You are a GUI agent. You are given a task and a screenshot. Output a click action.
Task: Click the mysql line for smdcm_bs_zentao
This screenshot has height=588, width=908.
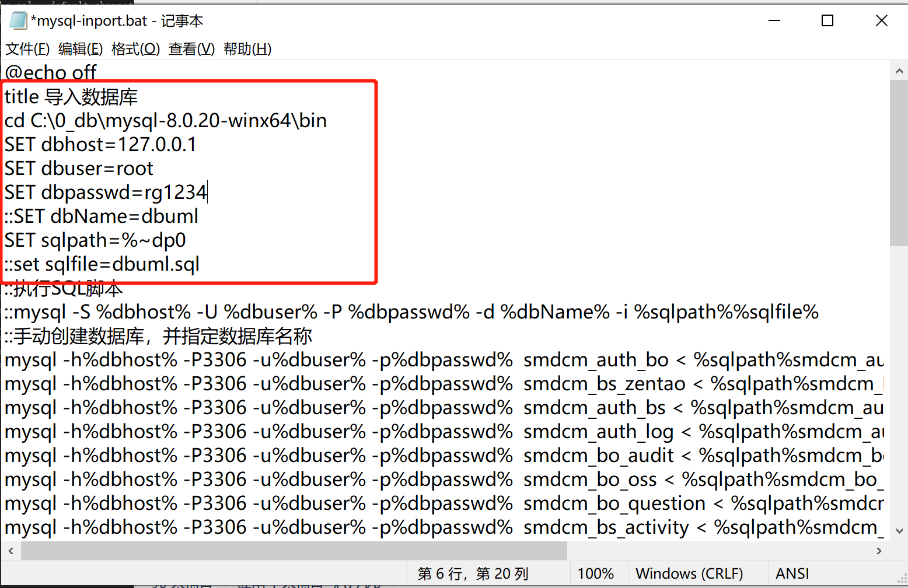pyautogui.click(x=444, y=383)
